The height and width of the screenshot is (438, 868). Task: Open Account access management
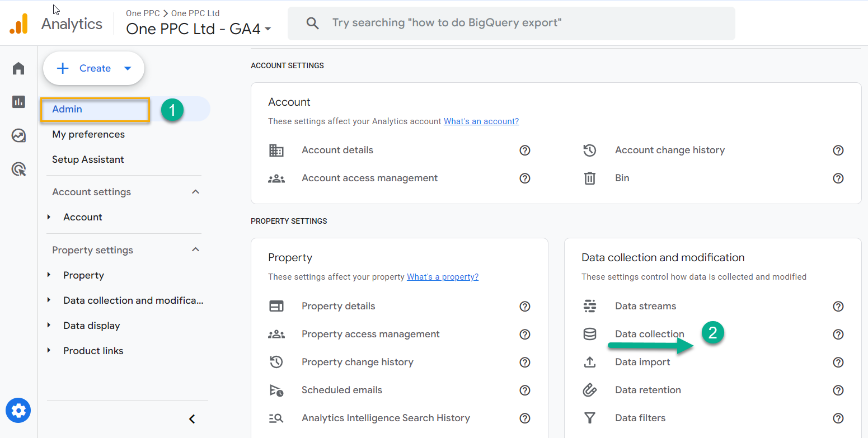coord(369,178)
